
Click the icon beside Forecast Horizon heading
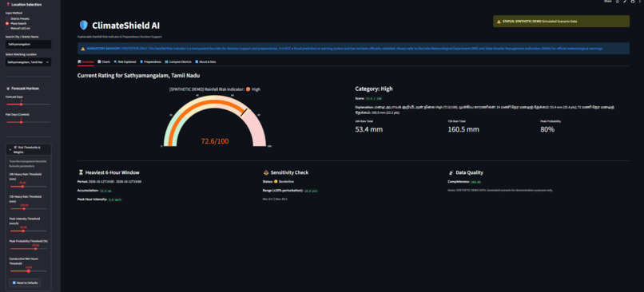(x=8, y=89)
